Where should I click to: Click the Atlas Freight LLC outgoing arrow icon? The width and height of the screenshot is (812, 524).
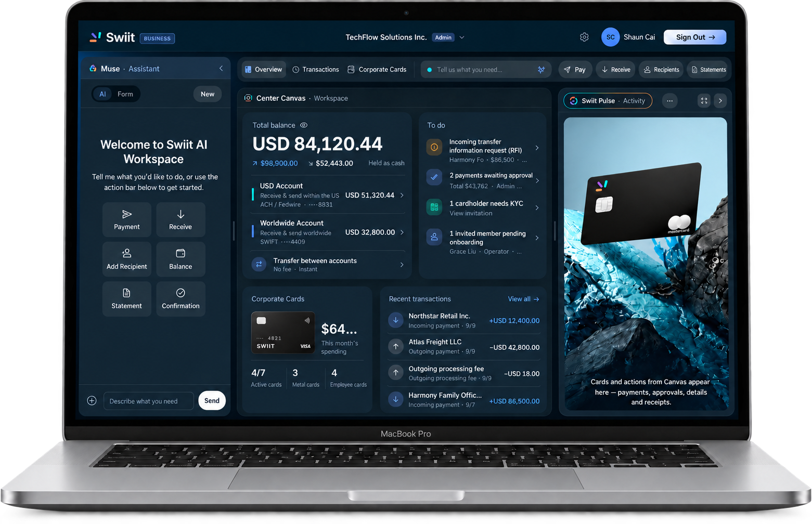396,346
